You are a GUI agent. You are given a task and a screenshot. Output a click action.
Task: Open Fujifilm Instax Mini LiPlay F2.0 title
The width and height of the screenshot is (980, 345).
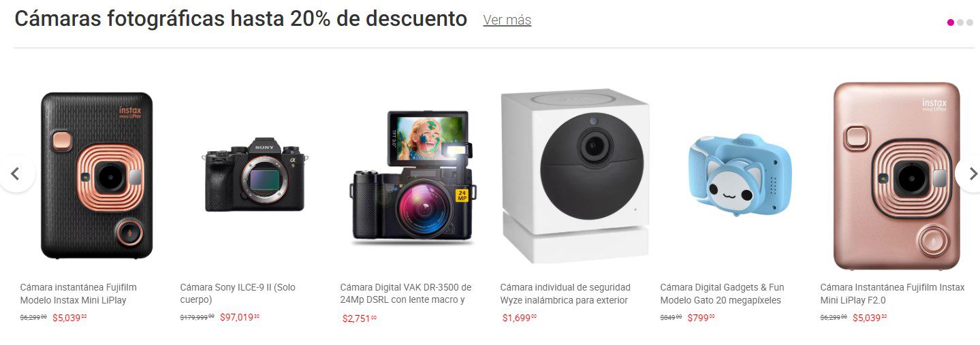coord(892,294)
